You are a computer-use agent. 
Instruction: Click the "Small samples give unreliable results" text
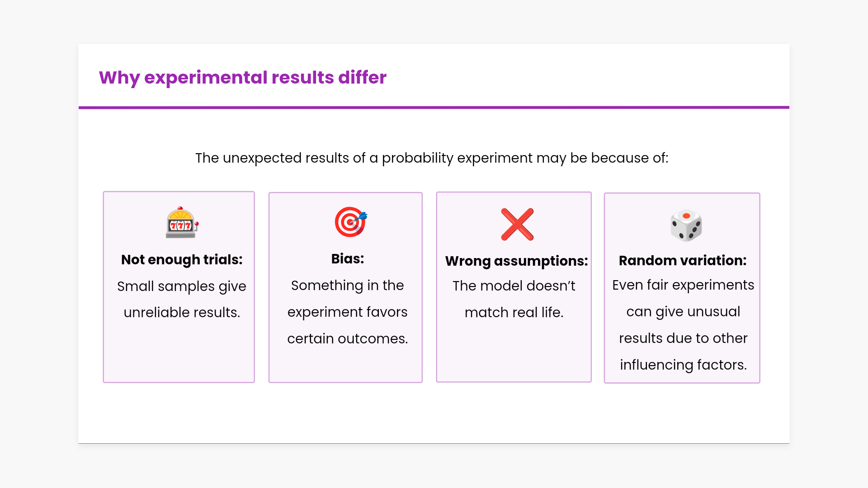[182, 299]
